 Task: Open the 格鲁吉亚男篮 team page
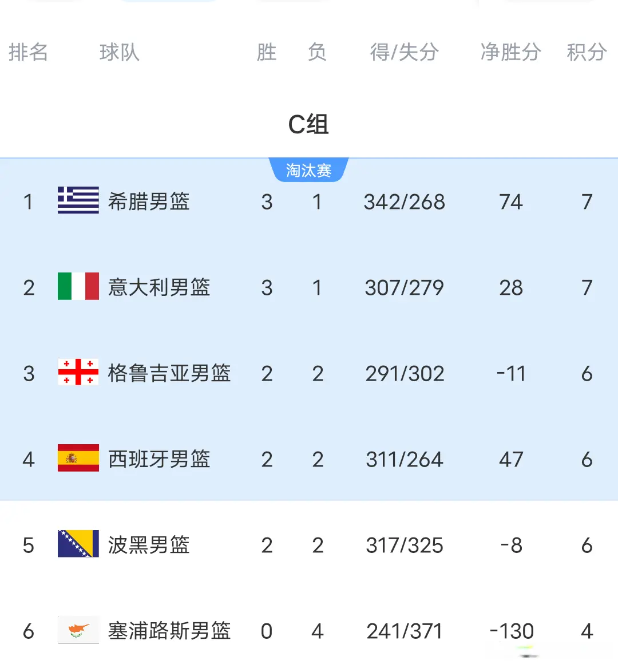(x=169, y=373)
